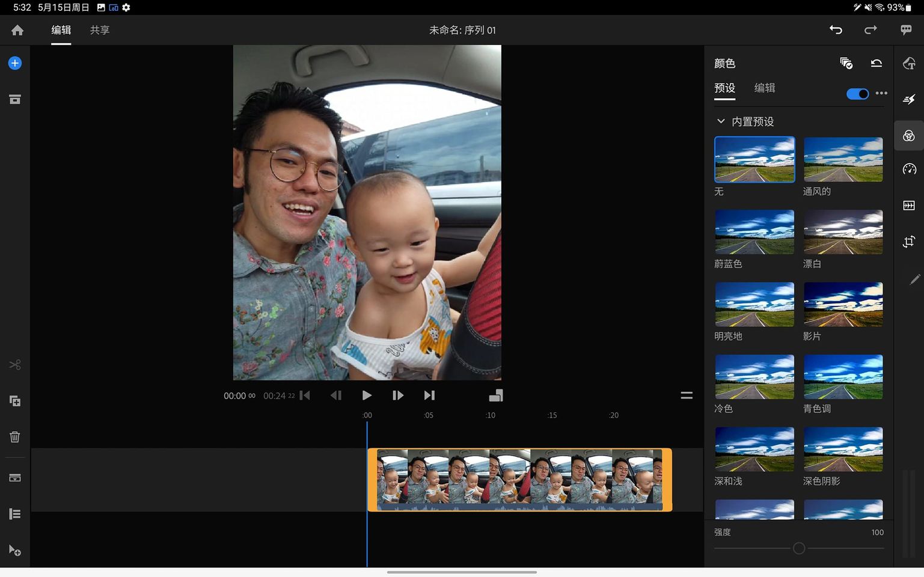Apply the 影片 color preset
This screenshot has height=577, width=924.
point(843,305)
